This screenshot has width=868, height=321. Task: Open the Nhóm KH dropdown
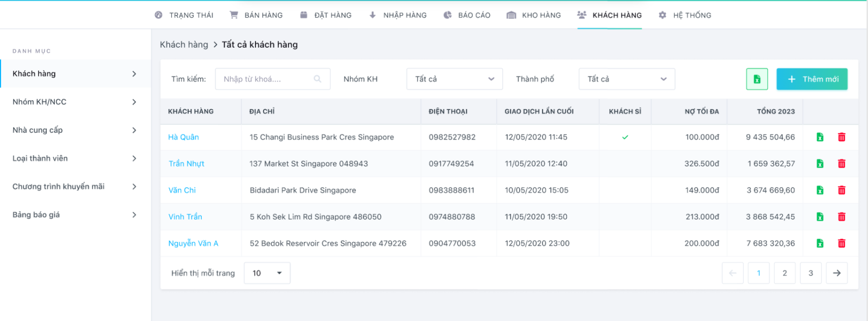click(454, 79)
